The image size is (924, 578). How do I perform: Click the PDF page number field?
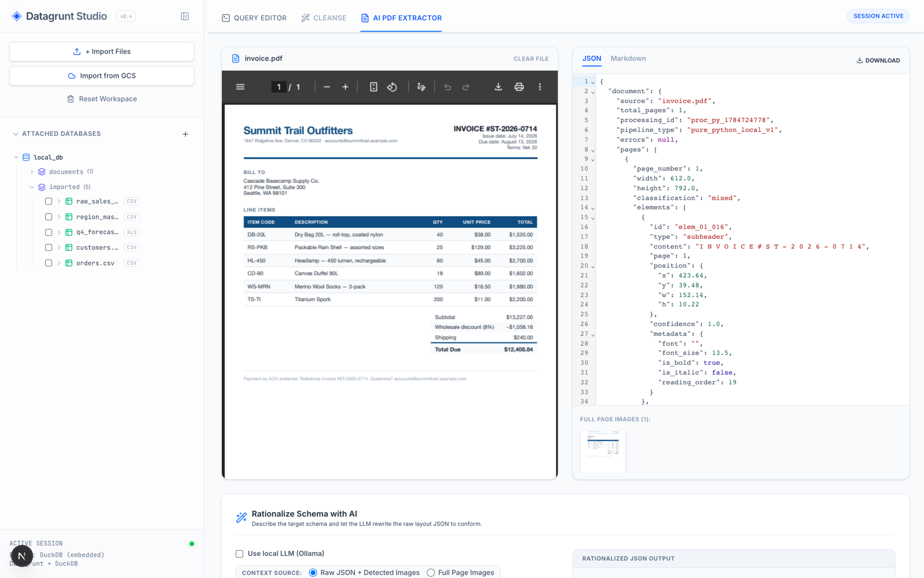279,87
